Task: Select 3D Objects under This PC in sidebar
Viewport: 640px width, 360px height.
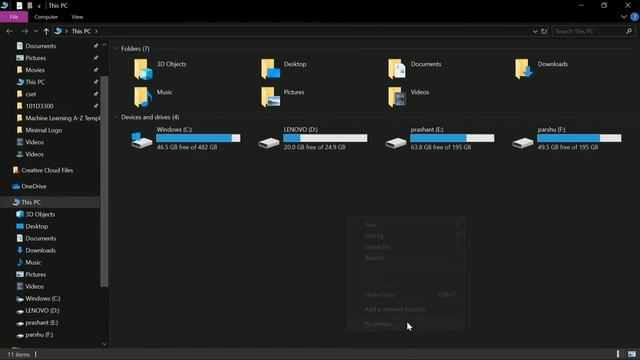Action: (x=36, y=214)
